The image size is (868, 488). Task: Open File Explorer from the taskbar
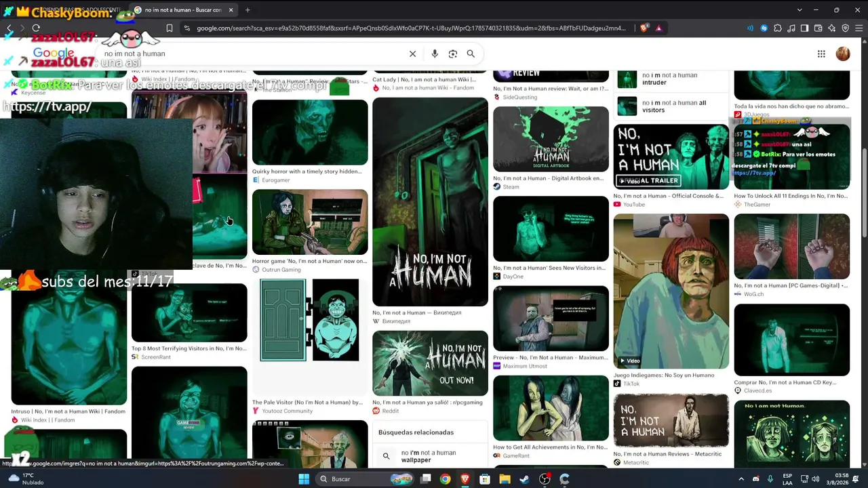[505, 479]
